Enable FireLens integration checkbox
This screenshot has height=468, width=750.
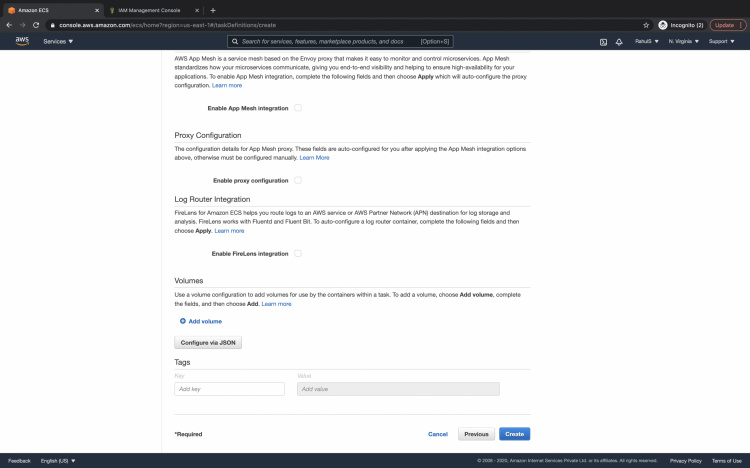coord(298,253)
